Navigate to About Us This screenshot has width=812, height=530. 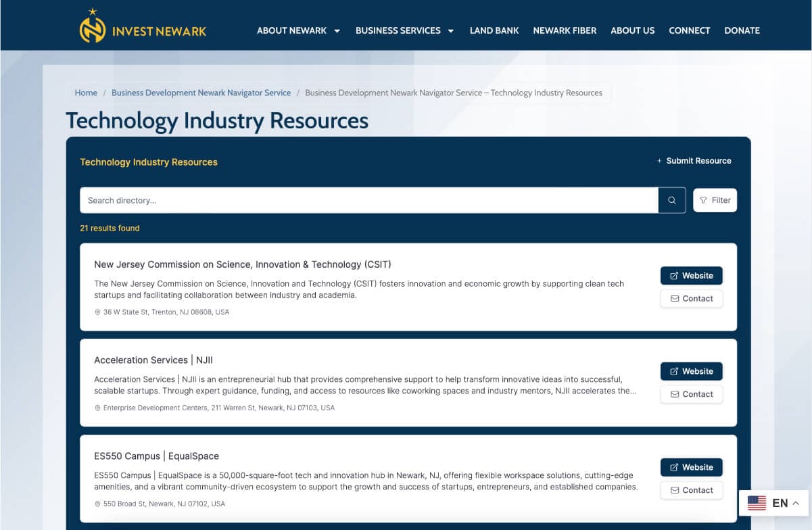coord(632,30)
